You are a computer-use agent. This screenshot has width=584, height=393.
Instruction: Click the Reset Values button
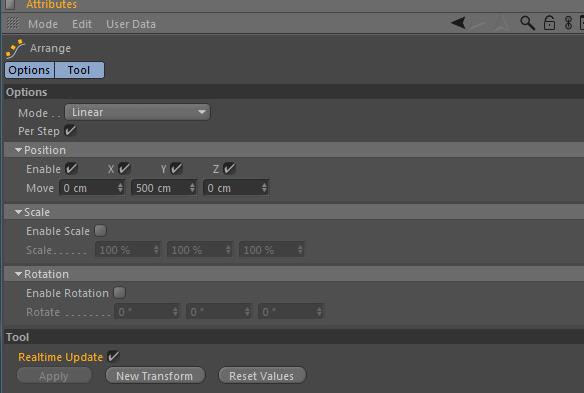[262, 376]
